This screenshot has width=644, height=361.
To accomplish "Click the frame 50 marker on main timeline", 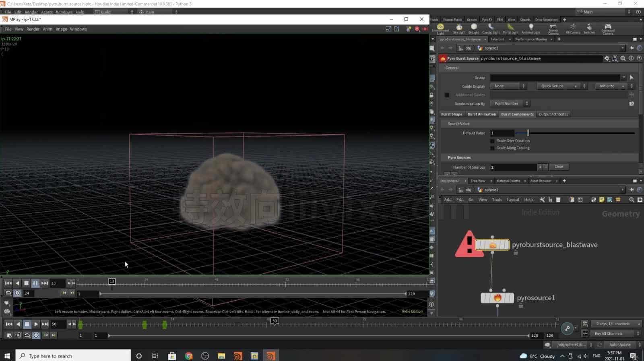I will point(275,321).
